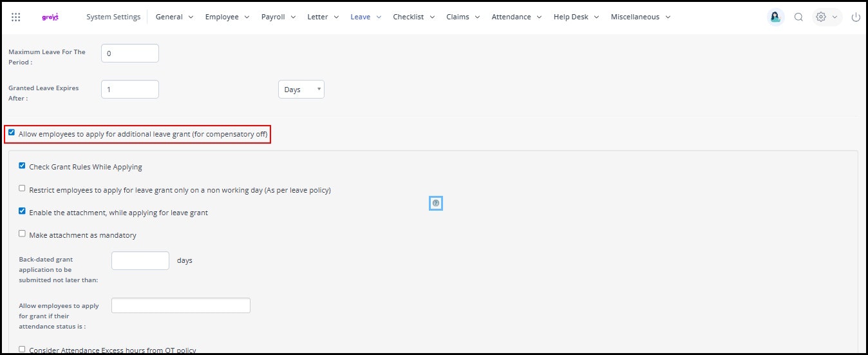Click the Back-dated grant application label
868x355 pixels.
pos(58,269)
